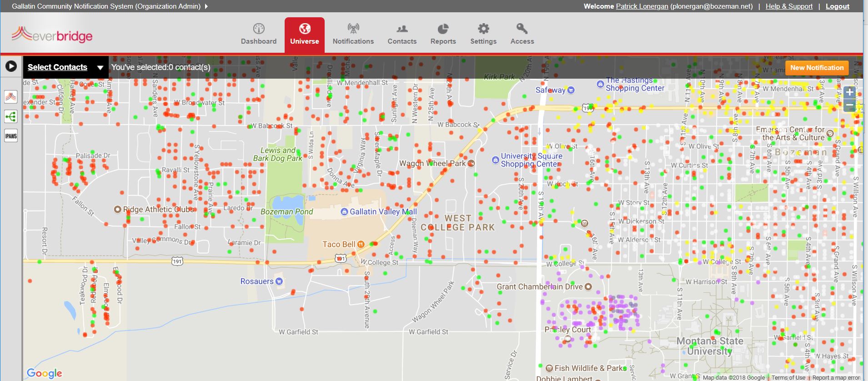Open the Notifications tab

coord(353,34)
